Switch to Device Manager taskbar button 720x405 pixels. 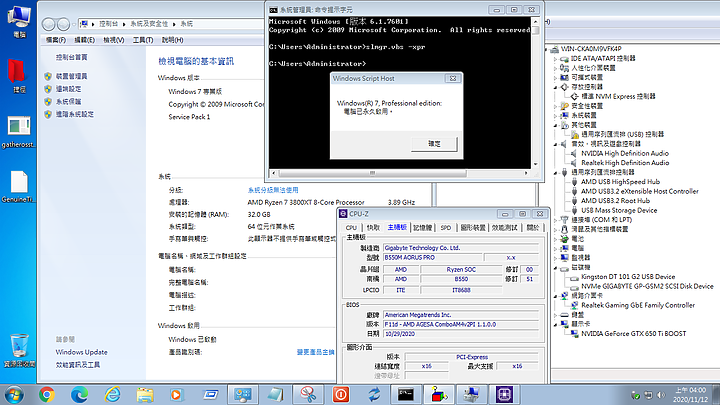(x=471, y=394)
